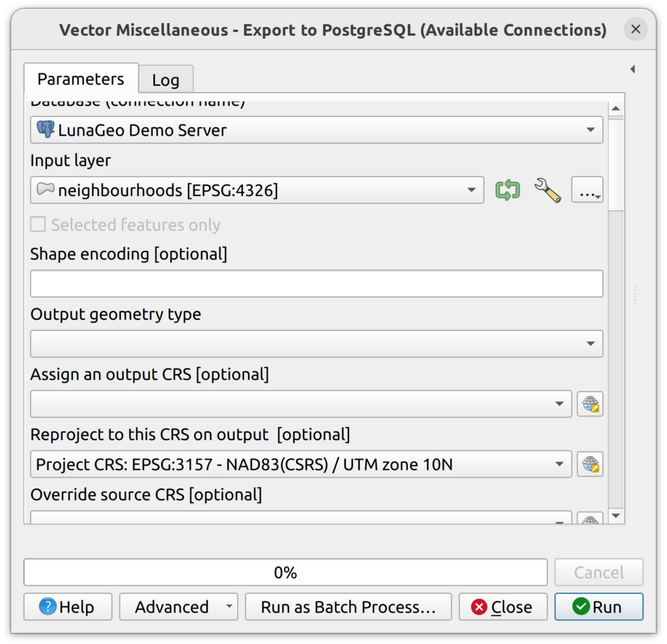Open the neighbourhoods input layer dropdown
667x644 pixels.
click(257, 190)
